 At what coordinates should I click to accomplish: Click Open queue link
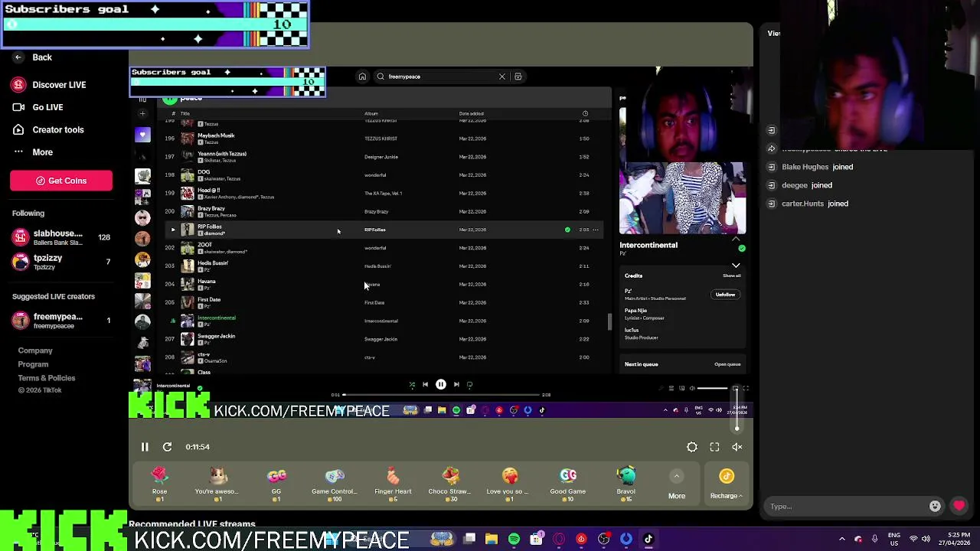tap(727, 364)
